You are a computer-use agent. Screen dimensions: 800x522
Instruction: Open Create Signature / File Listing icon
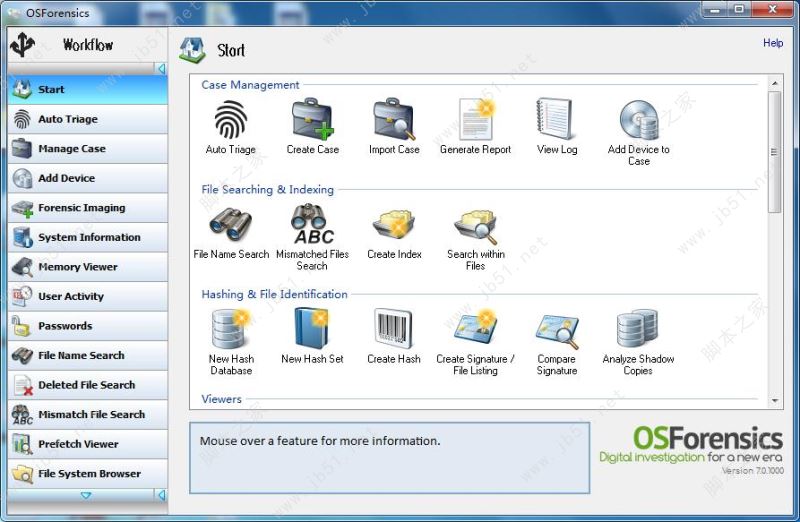[x=475, y=327]
